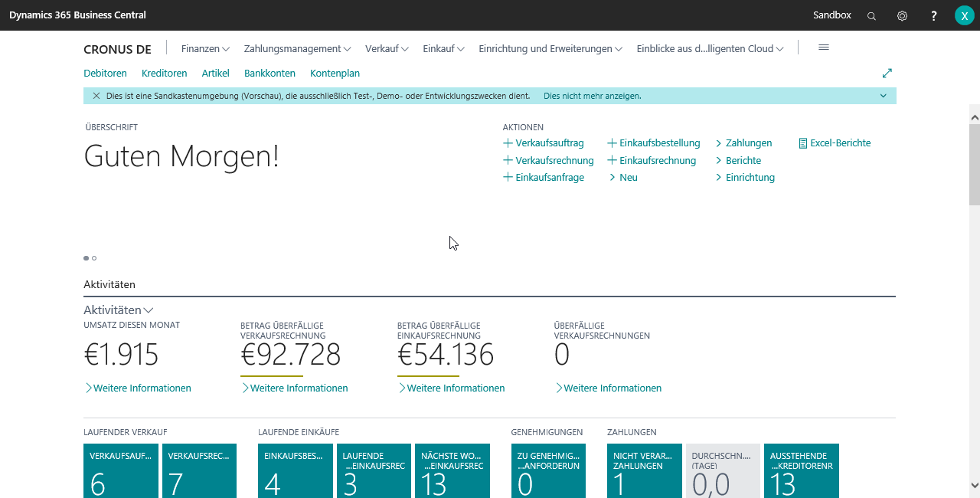Open the €1.915 Umsatz diesen Monat value

121,355
